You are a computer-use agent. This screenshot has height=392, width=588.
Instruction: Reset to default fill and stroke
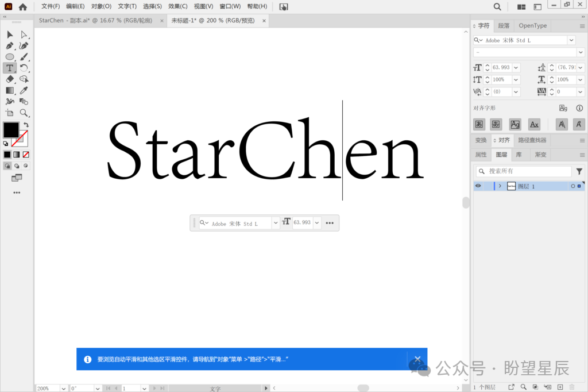6,144
